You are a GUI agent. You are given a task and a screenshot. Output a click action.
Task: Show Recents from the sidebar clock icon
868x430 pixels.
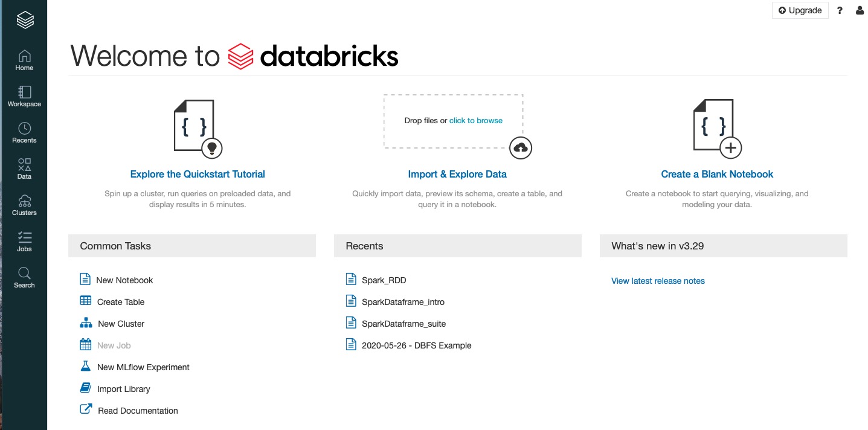24,133
